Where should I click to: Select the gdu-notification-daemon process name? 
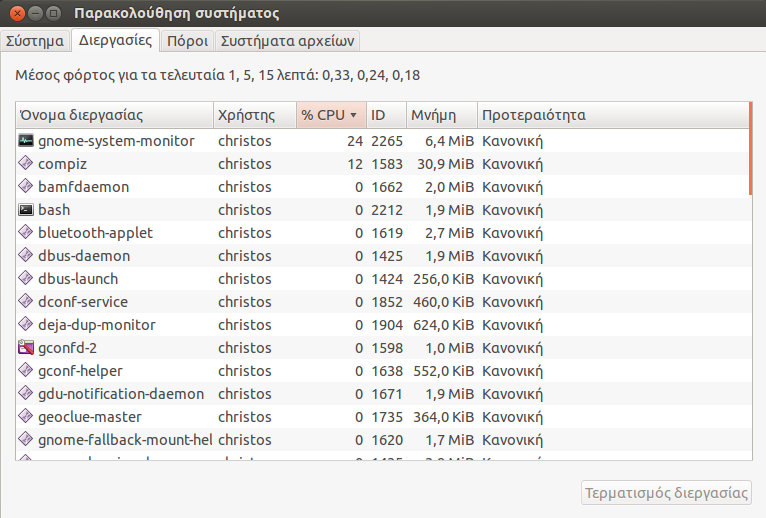click(121, 393)
